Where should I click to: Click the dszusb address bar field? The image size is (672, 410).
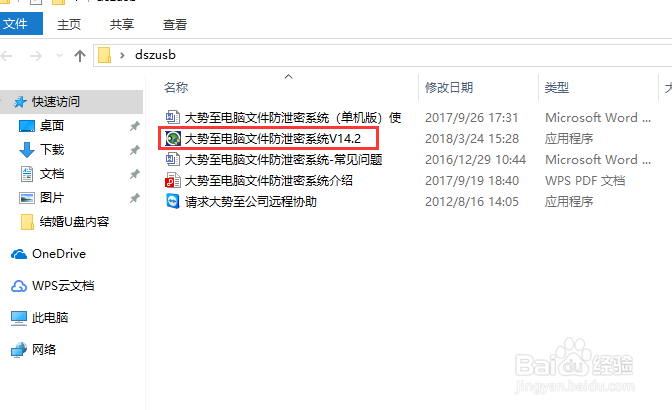pos(383,55)
